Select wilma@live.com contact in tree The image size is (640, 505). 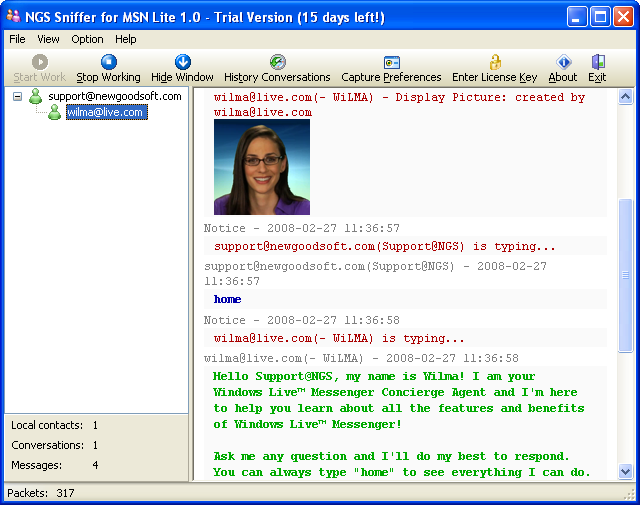(107, 112)
